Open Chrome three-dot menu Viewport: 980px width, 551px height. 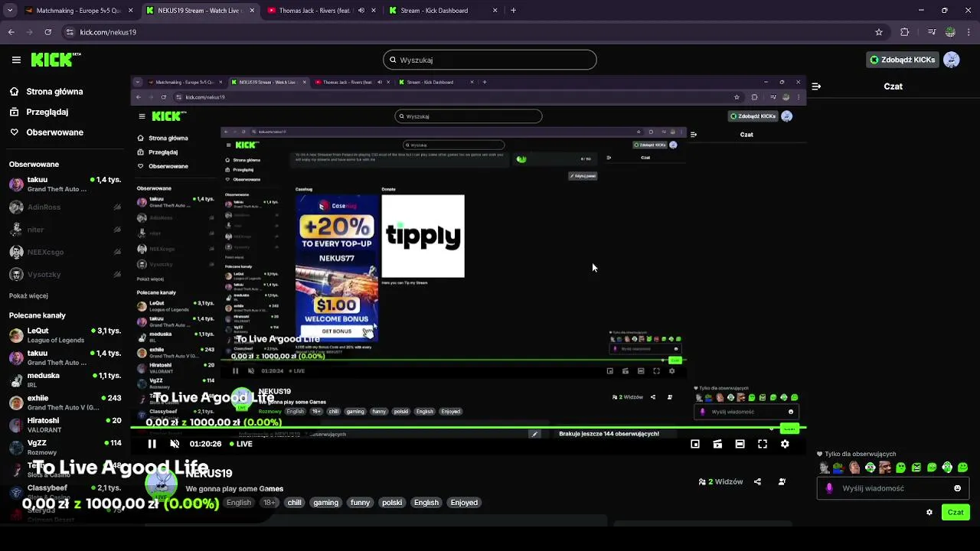click(x=969, y=32)
